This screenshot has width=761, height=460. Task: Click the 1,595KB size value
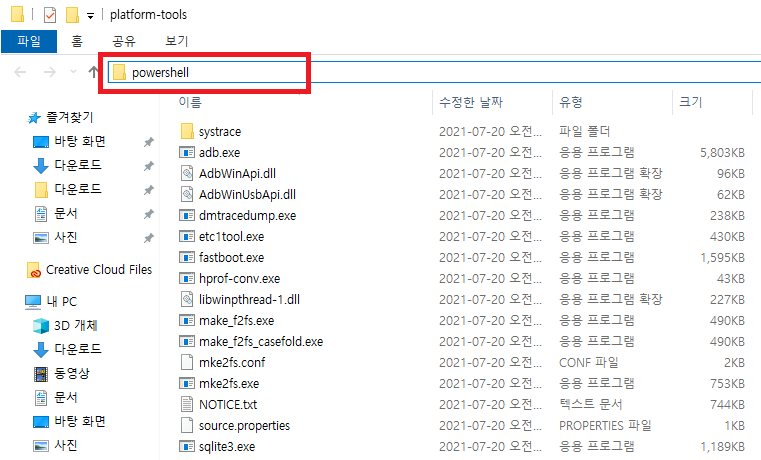pyautogui.click(x=722, y=258)
